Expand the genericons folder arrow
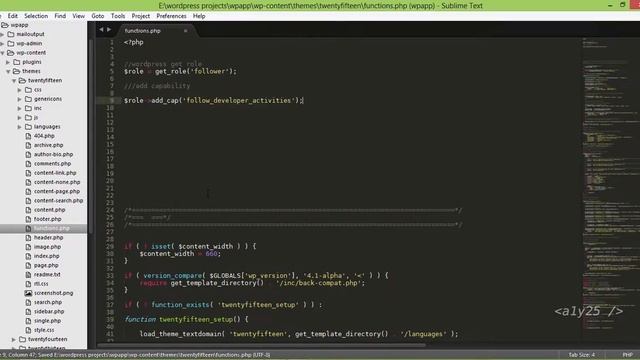 pyautogui.click(x=20, y=99)
